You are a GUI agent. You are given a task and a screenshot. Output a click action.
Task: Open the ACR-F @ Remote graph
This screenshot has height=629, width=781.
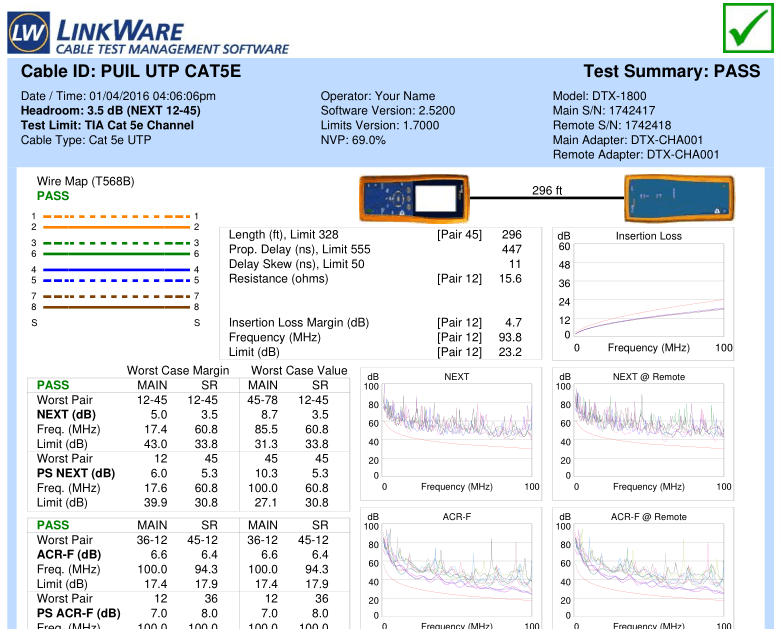click(x=643, y=568)
